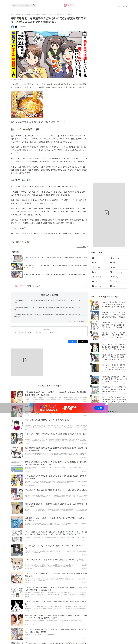Select the スキンケア category icon
This screenshot has height=644, width=138.
pos(93,267)
